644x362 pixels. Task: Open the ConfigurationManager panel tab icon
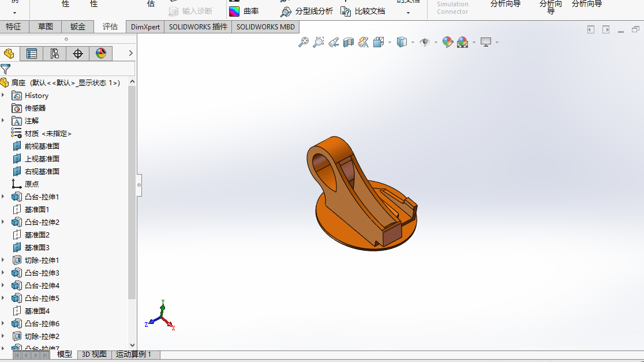click(x=55, y=54)
